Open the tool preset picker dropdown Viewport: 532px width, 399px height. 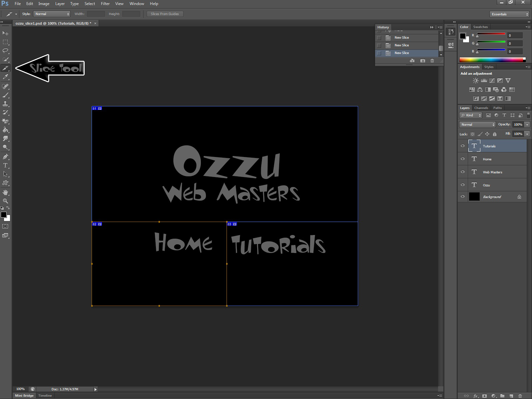pyautogui.click(x=16, y=14)
